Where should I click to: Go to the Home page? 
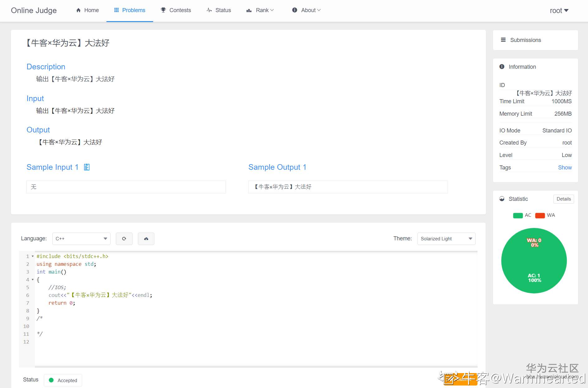pyautogui.click(x=87, y=10)
